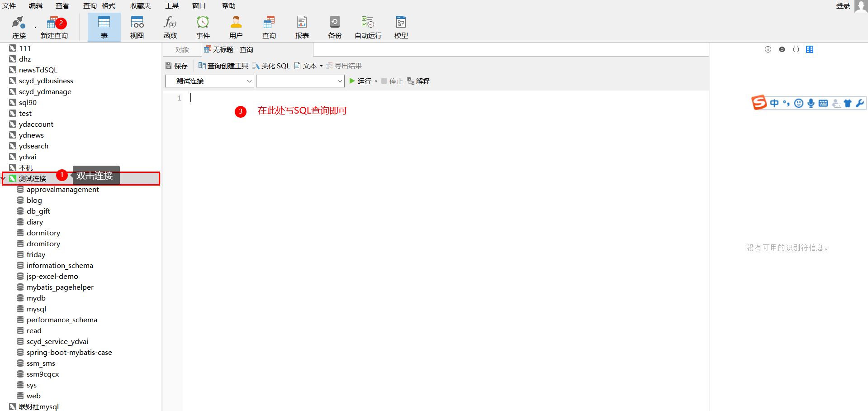Select the 本机 connection
Image resolution: width=868 pixels, height=411 pixels.
(x=25, y=167)
